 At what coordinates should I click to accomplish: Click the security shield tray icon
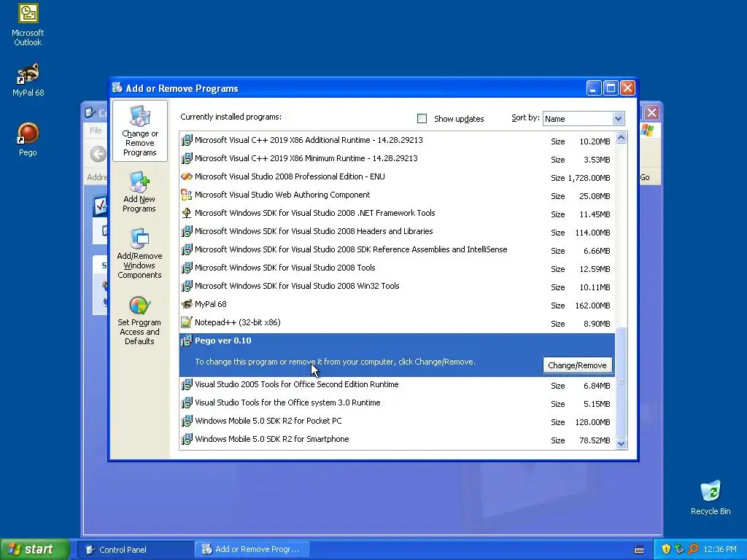tap(666, 549)
